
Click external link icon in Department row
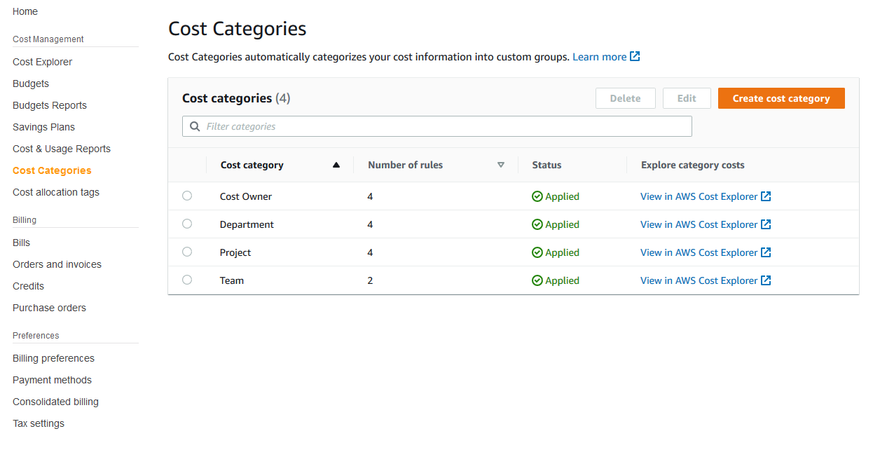tap(766, 225)
